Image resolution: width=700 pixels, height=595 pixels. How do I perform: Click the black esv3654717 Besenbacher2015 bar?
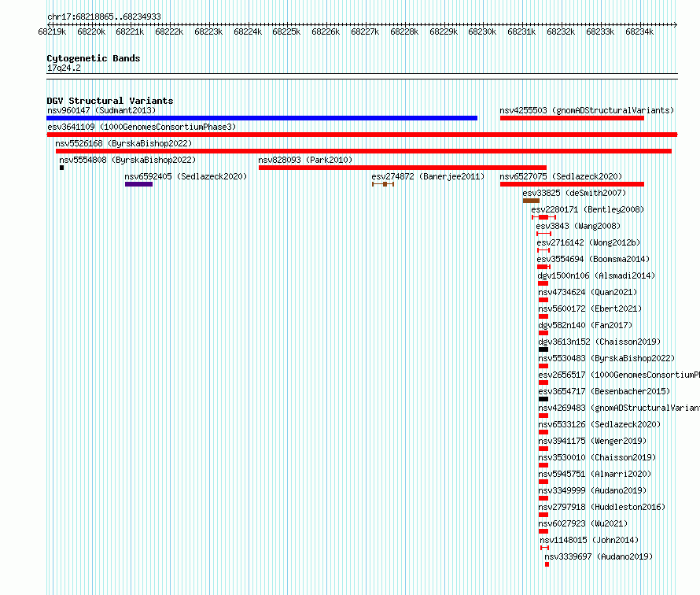(543, 399)
